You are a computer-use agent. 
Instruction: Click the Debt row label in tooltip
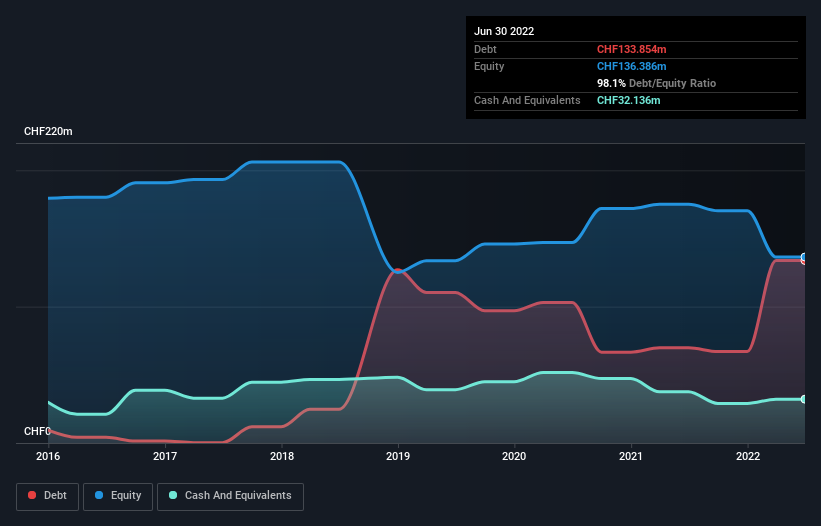(x=485, y=49)
